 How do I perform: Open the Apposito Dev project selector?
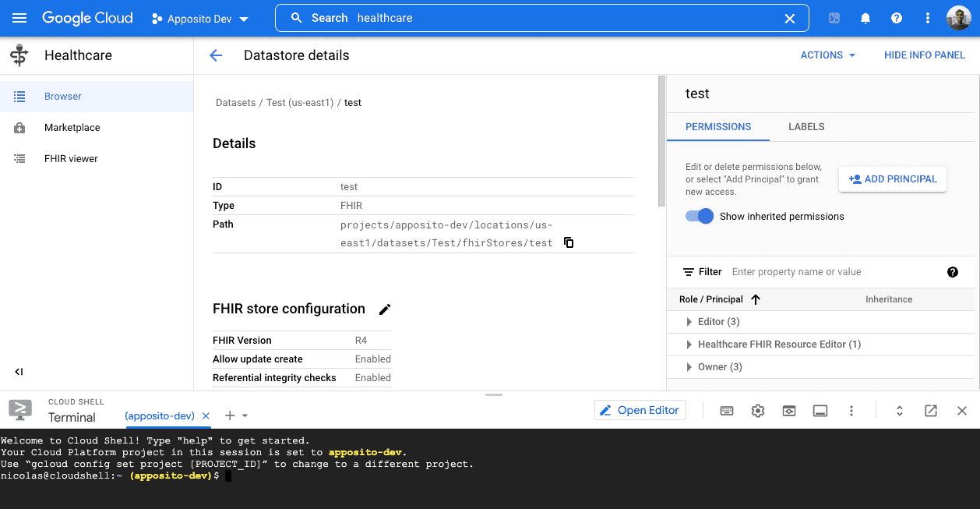point(200,19)
